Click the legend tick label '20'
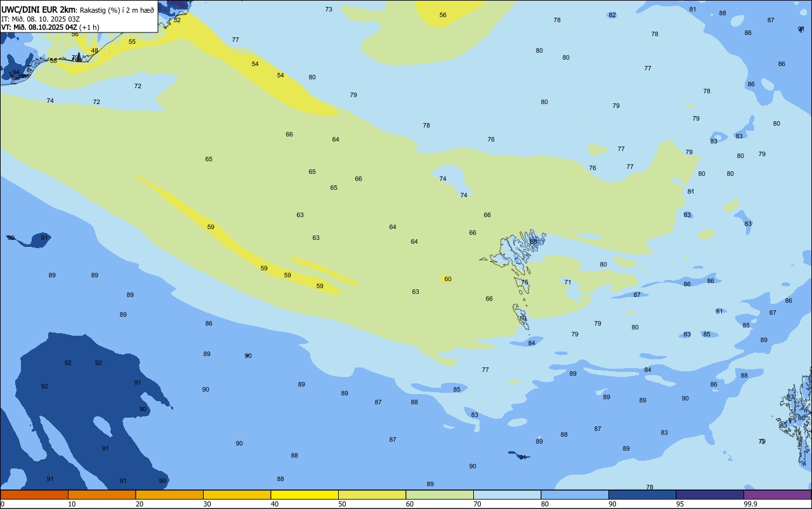The image size is (812, 509). (140, 504)
